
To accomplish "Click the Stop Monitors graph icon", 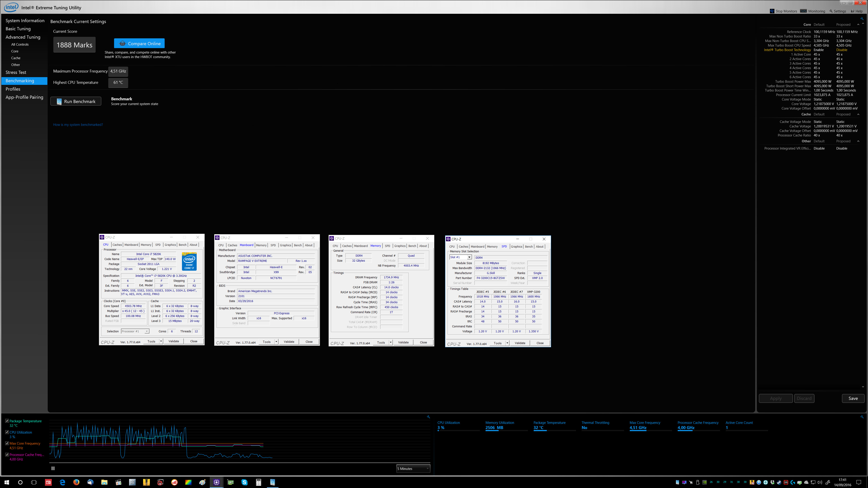I will pos(772,11).
